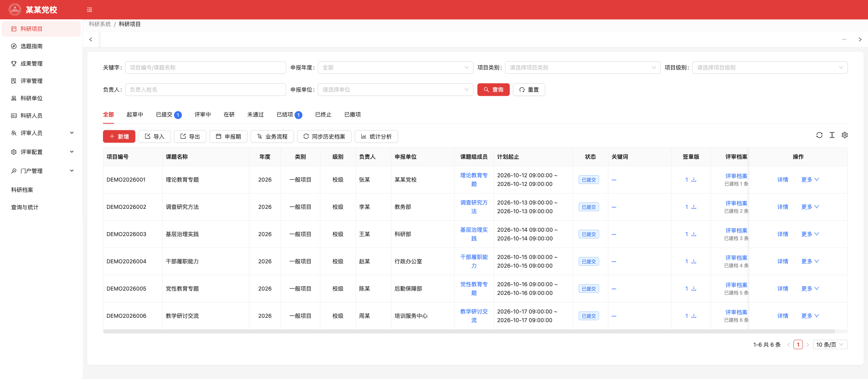Open the tab bar ellipsis menu
This screenshot has width=868, height=379.
click(x=844, y=39)
